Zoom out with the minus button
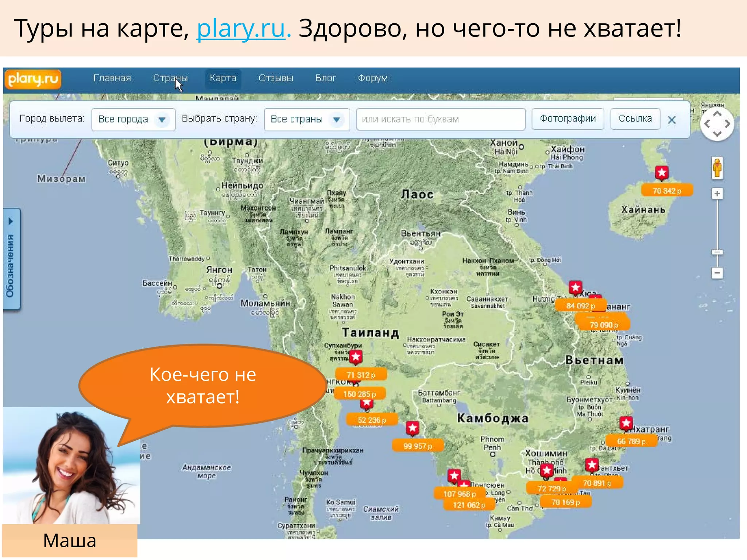Image resolution: width=747 pixels, height=560 pixels. [x=717, y=273]
